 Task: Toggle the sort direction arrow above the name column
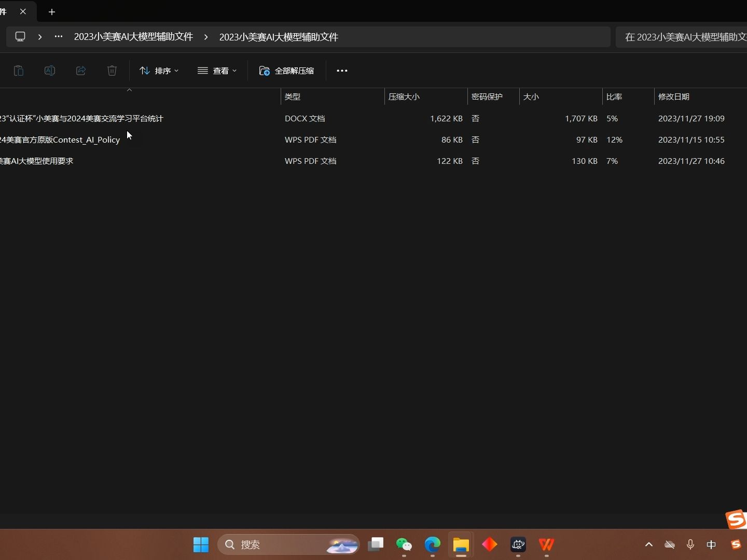[130, 90]
